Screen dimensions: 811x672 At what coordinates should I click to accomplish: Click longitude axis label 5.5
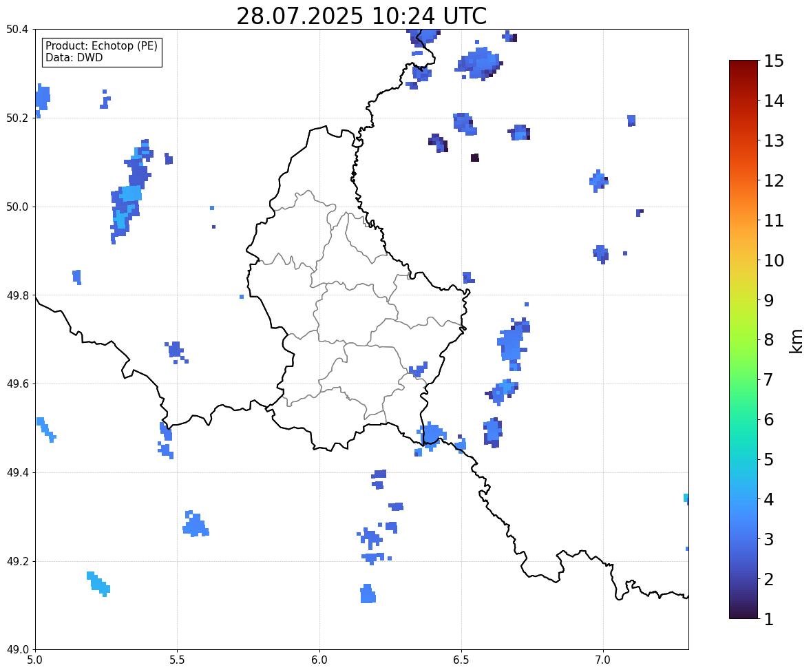coord(178,660)
